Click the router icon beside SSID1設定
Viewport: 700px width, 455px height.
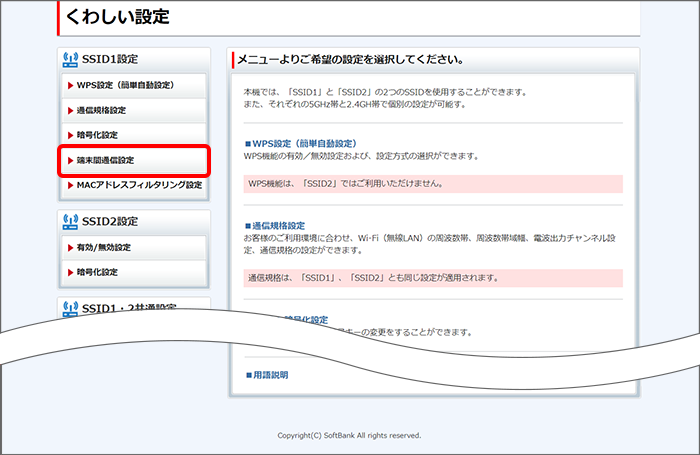click(x=70, y=60)
